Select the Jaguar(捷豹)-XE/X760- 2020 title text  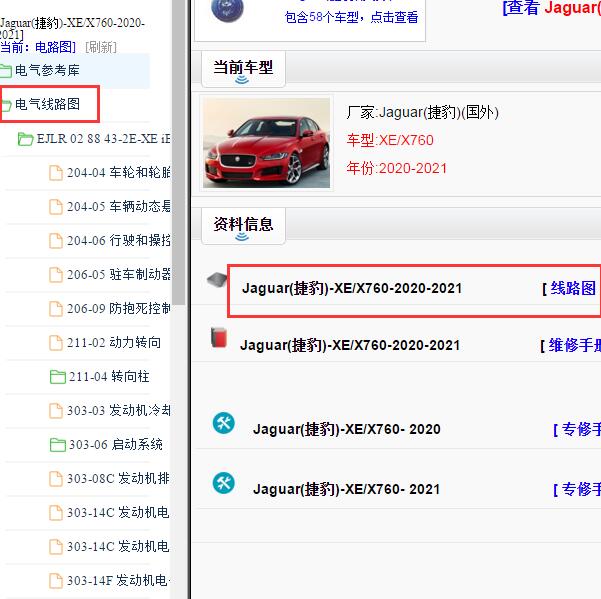tap(346, 429)
